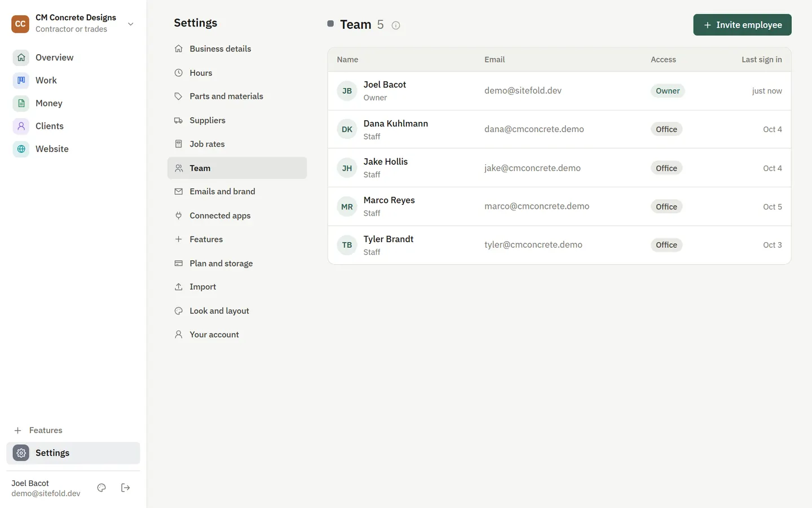This screenshot has width=812, height=508.
Task: Click Oct 3 in Tyler Brandt row
Action: tap(773, 245)
